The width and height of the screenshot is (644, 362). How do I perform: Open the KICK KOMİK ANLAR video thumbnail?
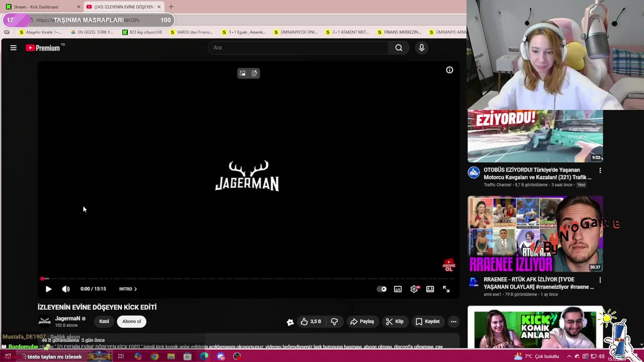(x=535, y=328)
